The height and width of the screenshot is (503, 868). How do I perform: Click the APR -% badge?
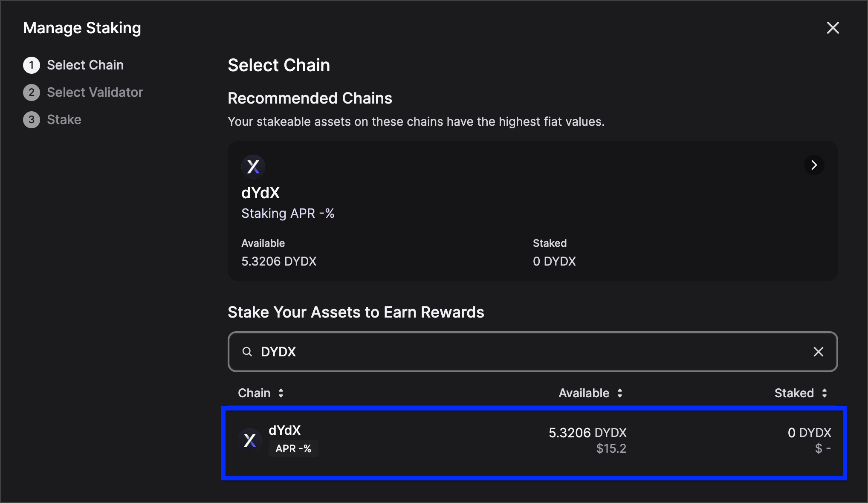[x=293, y=448]
